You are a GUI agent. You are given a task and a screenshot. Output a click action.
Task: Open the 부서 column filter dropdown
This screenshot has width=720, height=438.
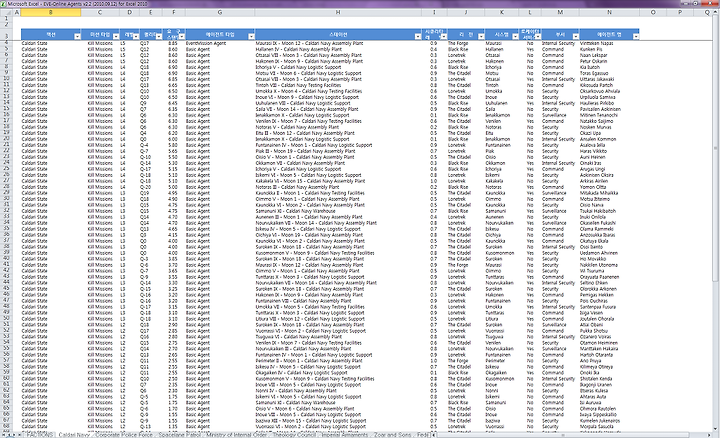coord(576,36)
